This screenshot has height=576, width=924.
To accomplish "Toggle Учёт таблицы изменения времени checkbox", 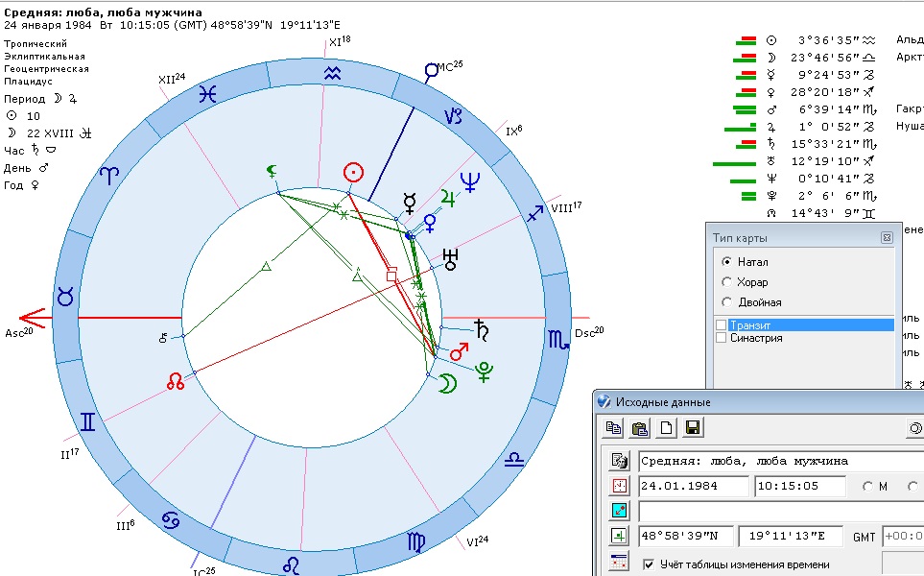I will pyautogui.click(x=650, y=564).
